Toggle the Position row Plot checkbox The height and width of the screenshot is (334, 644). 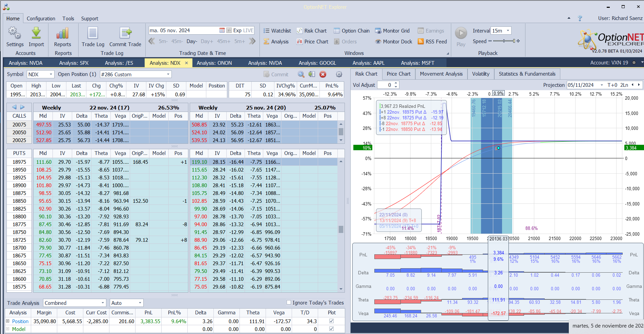pyautogui.click(x=331, y=321)
